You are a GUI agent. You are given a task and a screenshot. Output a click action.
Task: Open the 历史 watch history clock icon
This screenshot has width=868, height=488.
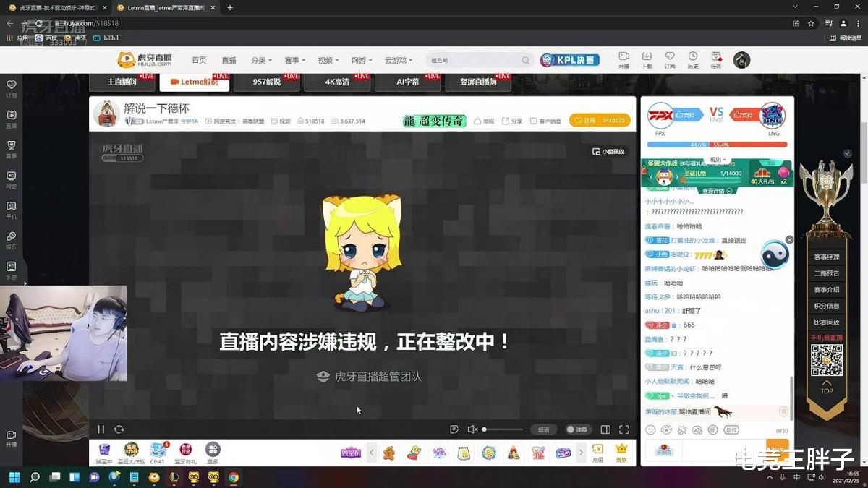click(x=693, y=56)
